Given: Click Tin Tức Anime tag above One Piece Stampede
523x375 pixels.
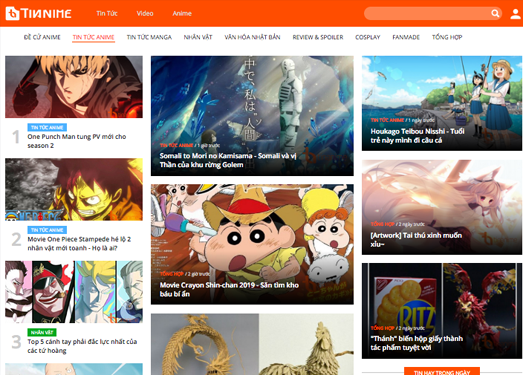Looking at the screenshot, I should (47, 230).
